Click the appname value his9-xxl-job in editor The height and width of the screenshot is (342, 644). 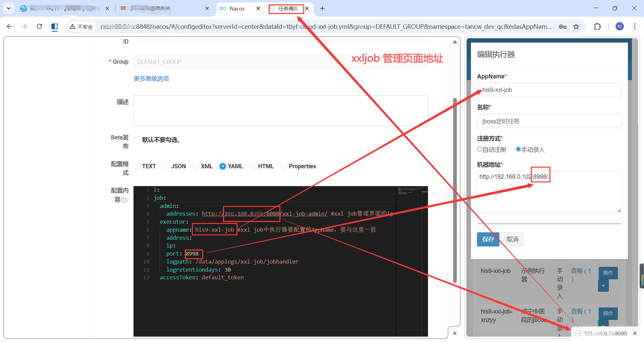(215, 230)
